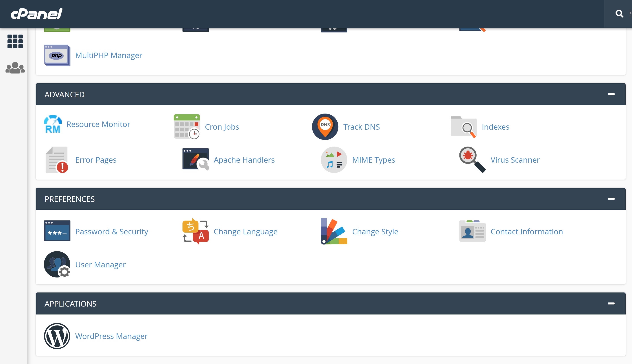The height and width of the screenshot is (364, 632).
Task: Open the MultiPHP Manager php icon
Action: [57, 55]
